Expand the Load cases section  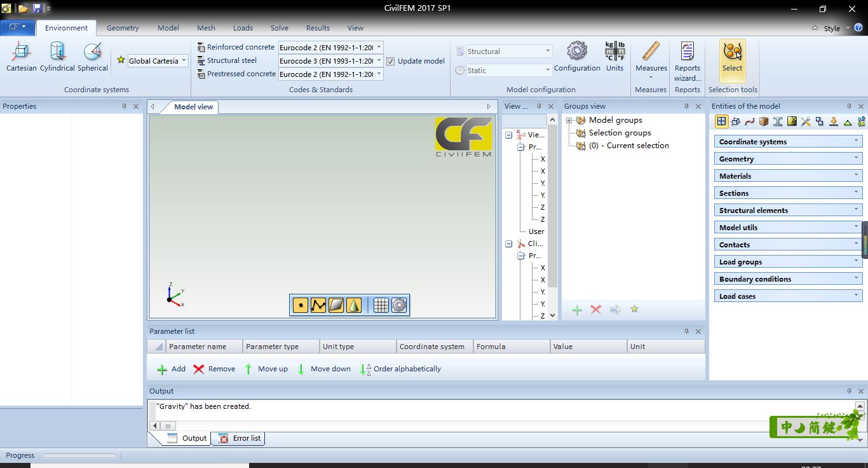pos(788,296)
